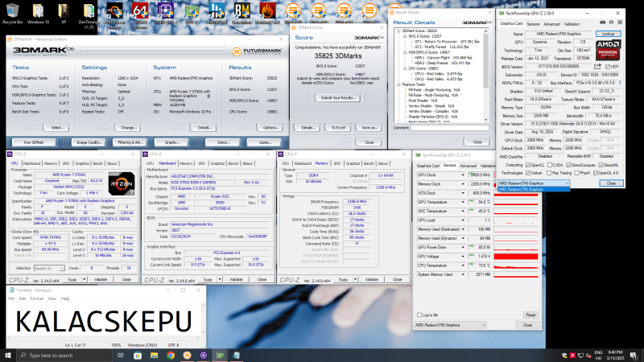Click the Ryzen 7 logo in CPU-Z
Screen dimensions: 644x362
(x=122, y=183)
